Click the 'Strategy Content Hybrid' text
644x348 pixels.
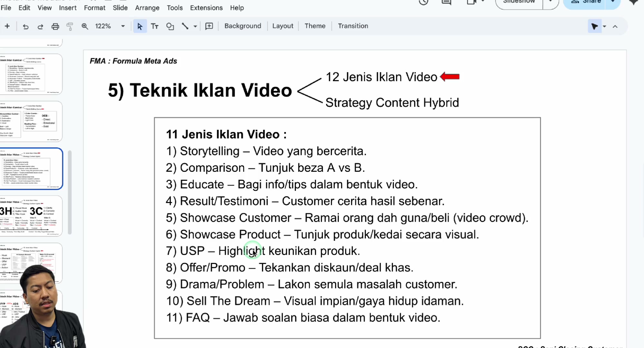point(392,103)
